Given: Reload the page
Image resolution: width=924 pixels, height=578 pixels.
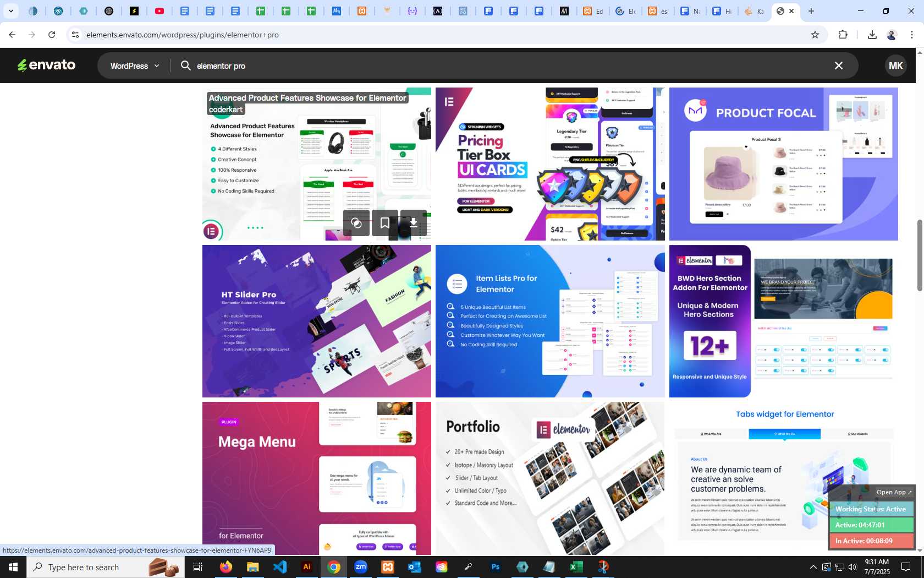Looking at the screenshot, I should click(x=52, y=35).
